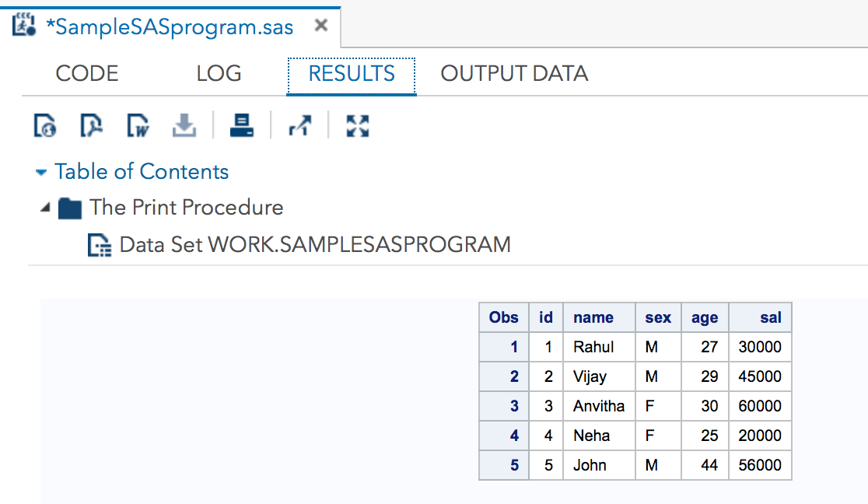Toggle the Table of Contents disclosure triangle
Image resolution: width=868 pixels, height=504 pixels.
(x=41, y=171)
